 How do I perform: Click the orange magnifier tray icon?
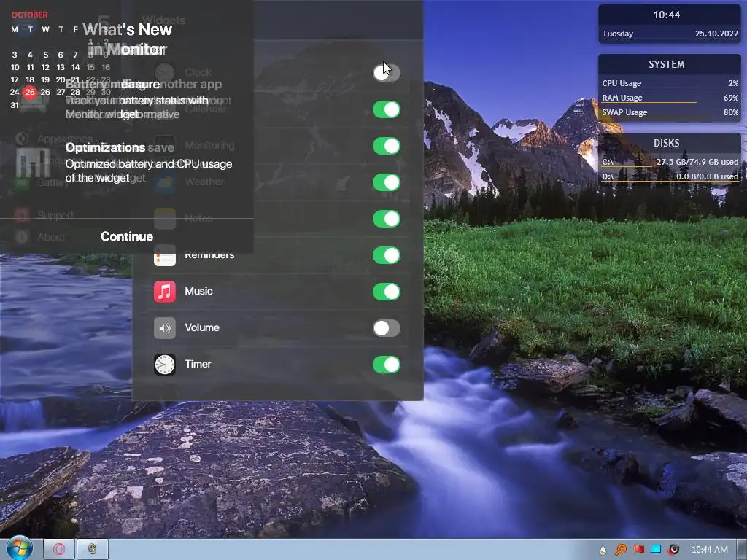[x=620, y=550]
